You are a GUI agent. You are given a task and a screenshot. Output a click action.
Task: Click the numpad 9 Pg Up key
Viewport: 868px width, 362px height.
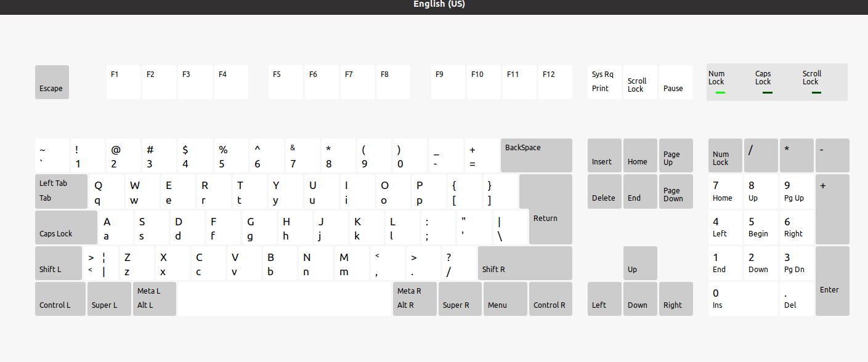pos(797,191)
